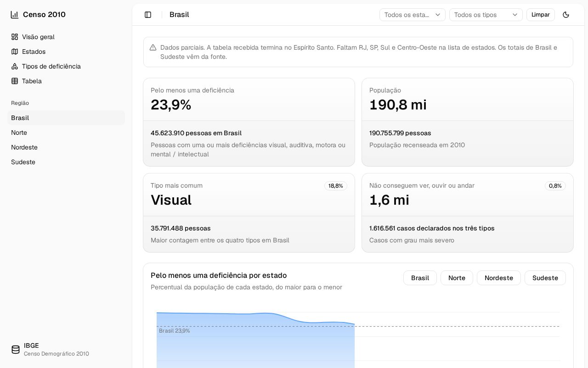Click the 0,8% badge on severe cases card
This screenshot has height=368, width=588.
click(555, 186)
